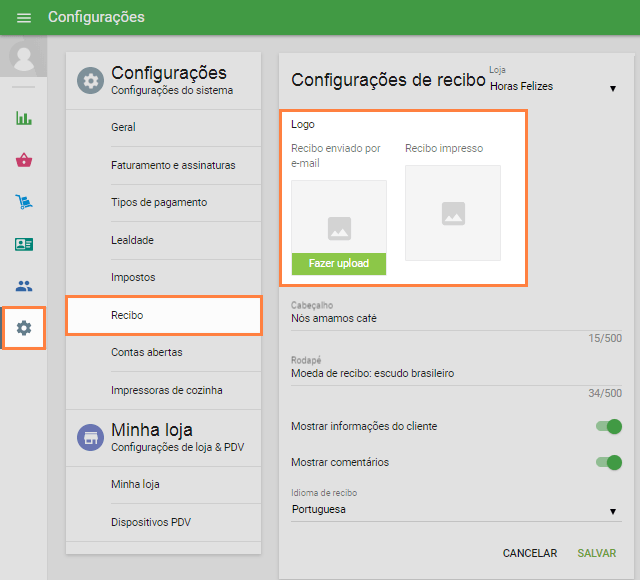Select Impostos menu item
Viewport: 640px width, 580px height.
click(186, 277)
